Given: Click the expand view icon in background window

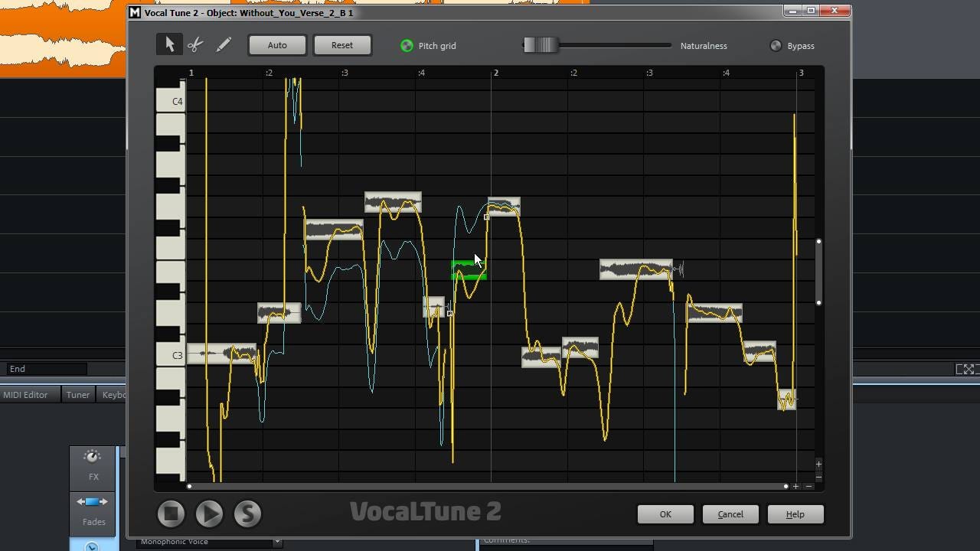Looking at the screenshot, I should 968,369.
